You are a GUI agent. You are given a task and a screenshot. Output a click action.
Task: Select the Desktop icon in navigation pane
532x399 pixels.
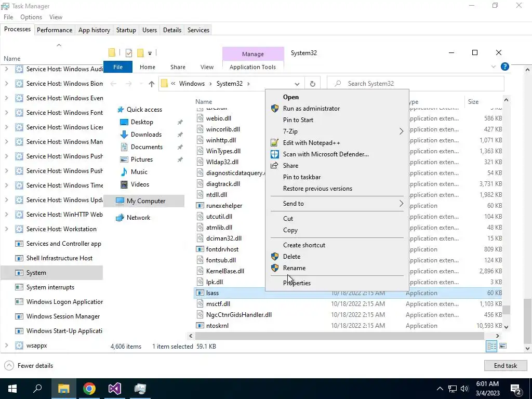(124, 122)
